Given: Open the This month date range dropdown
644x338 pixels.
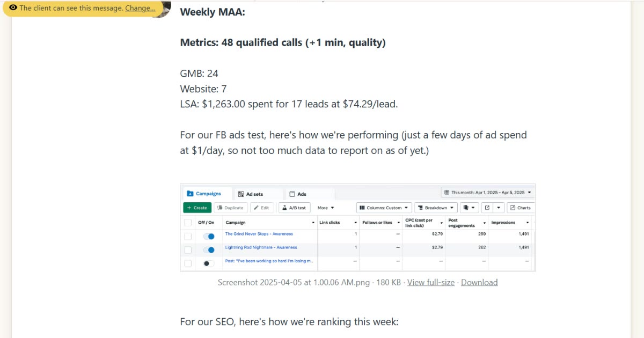Looking at the screenshot, I should pos(488,192).
